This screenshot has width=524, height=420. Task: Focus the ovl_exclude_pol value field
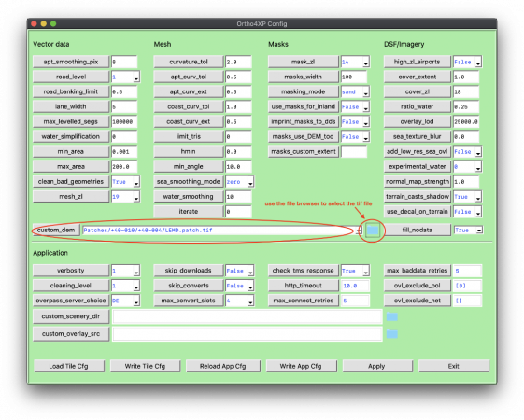point(468,286)
